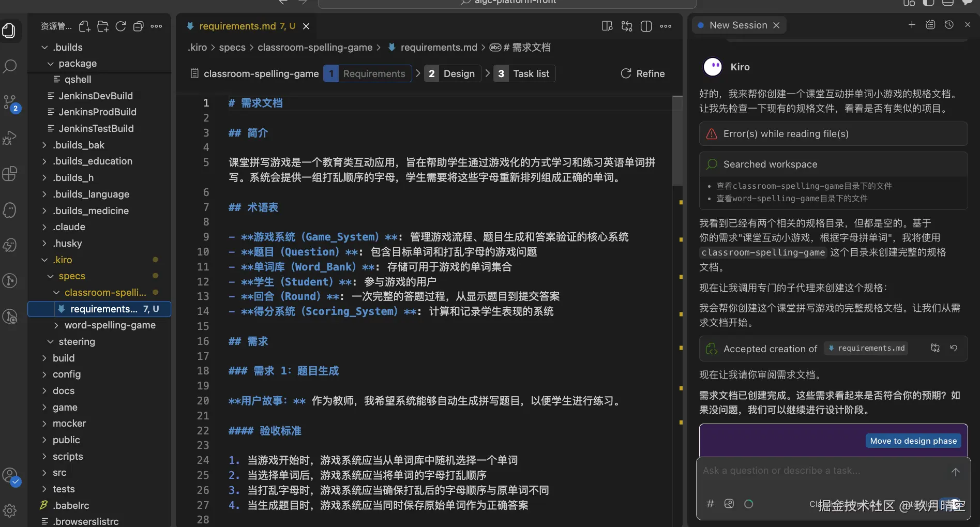Screen dimensions: 980x527
Task: Click the Ask a question input field
Action: [802, 471]
